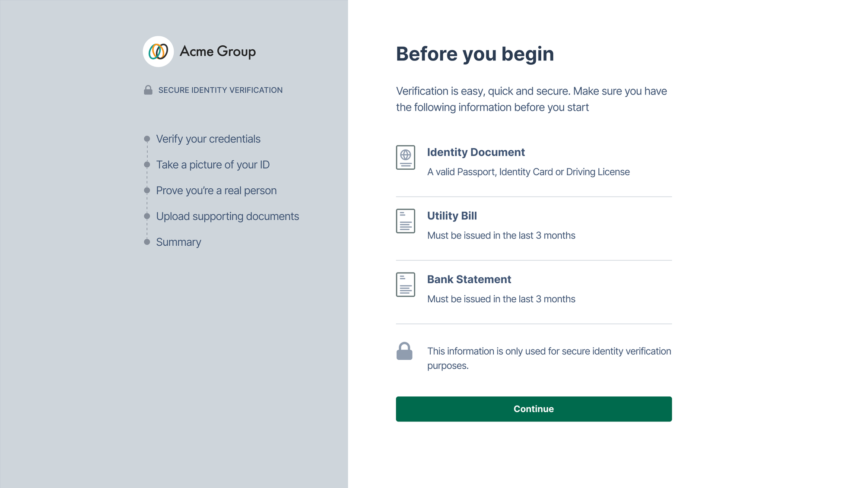Click the bullet dot beside Verify your credentials
The height and width of the screenshot is (488, 864).
click(x=147, y=139)
